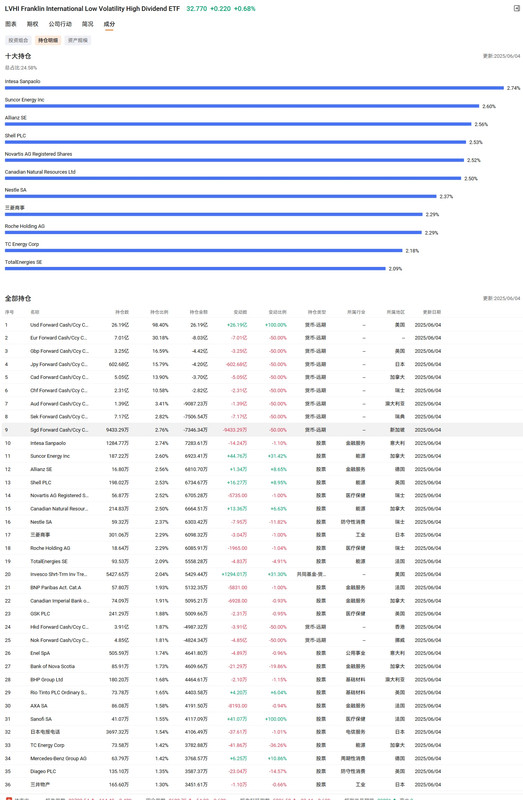The image size is (523, 800).
Task: Sort by the 持仓比例 column header
Action: pos(159,312)
